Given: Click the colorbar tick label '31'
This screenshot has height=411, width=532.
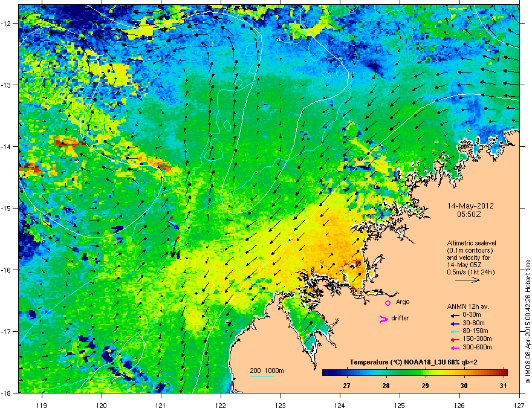Looking at the screenshot, I should pos(503,386).
